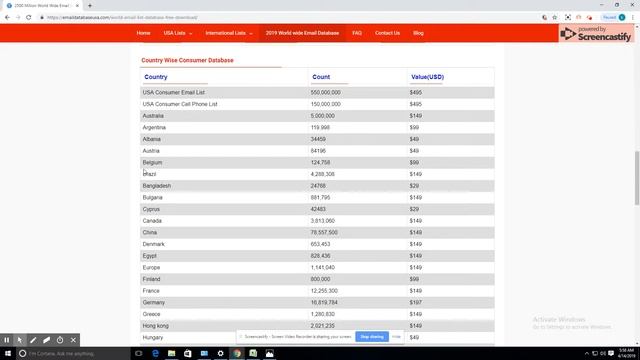Open the Screencastify timer tool
Image resolution: width=640 pixels, height=360 pixels.
tap(60, 340)
